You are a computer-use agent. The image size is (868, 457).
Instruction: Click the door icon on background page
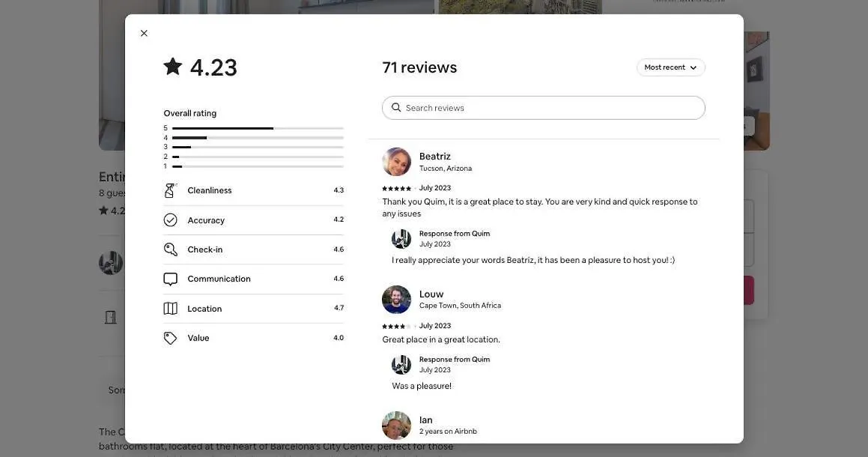pyautogui.click(x=111, y=318)
